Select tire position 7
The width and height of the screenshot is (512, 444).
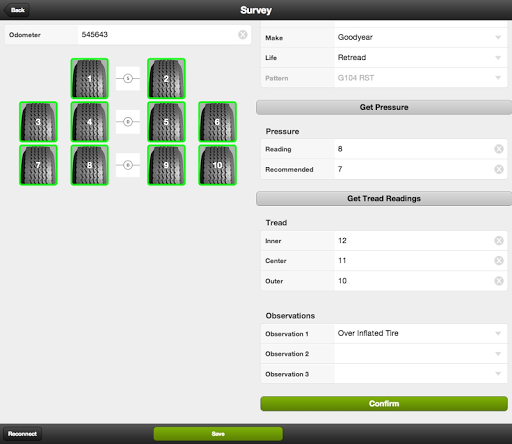(38, 165)
